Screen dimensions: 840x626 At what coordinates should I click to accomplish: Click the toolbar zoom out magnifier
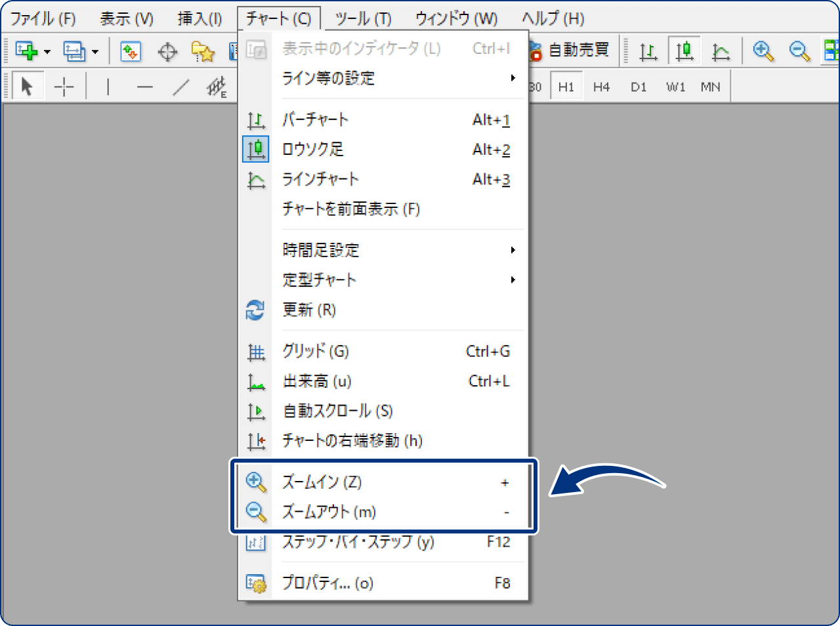click(x=799, y=51)
